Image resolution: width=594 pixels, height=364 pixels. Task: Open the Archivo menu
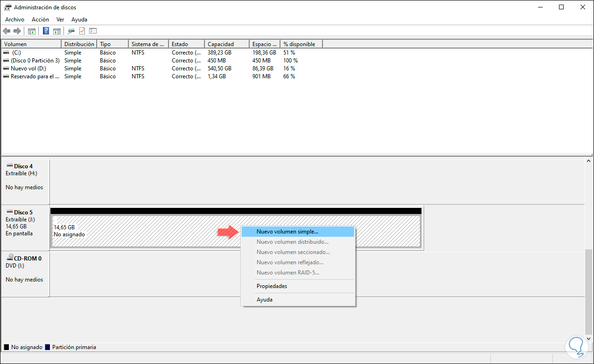click(14, 20)
